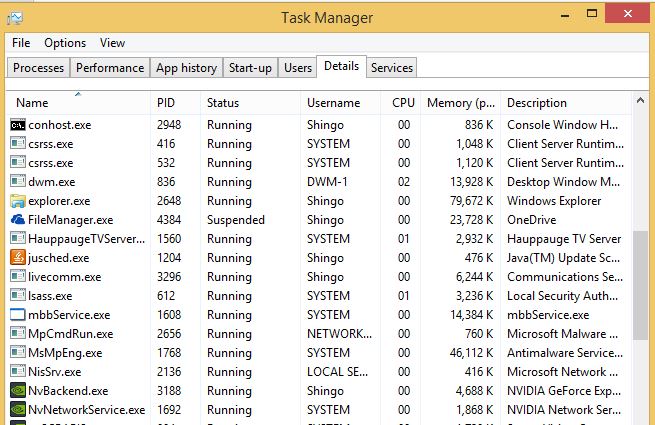Viewport: 655px width, 425px height.
Task: Select the explorer.exe process name
Action: coord(59,201)
